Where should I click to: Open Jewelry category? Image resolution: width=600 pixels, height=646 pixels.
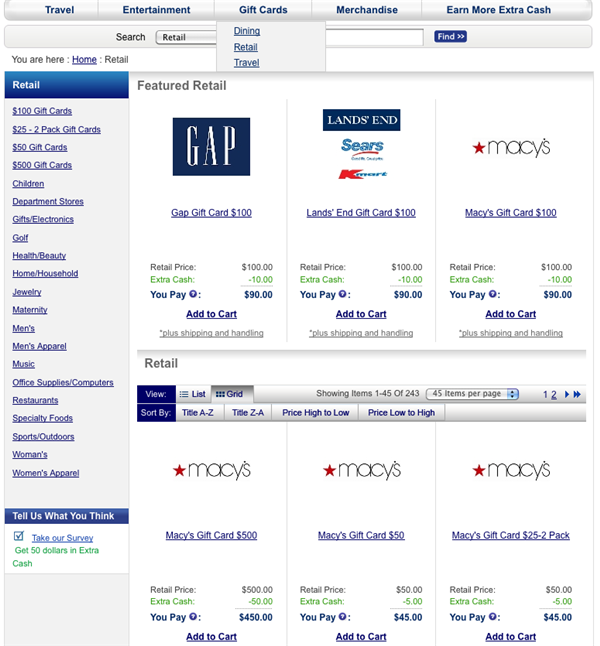tap(27, 292)
